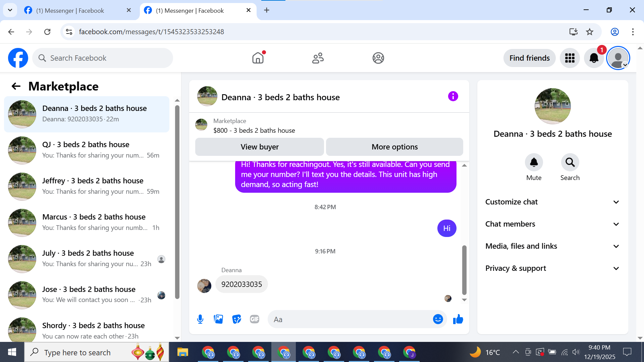Open the notifications bell
The image size is (644, 362).
[594, 58]
